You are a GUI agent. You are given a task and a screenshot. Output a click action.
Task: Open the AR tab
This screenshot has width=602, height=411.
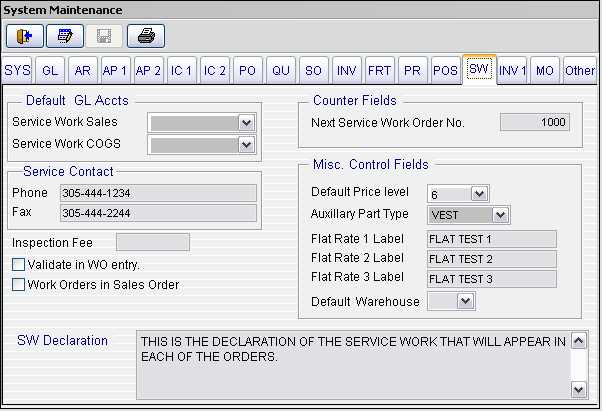click(x=83, y=71)
